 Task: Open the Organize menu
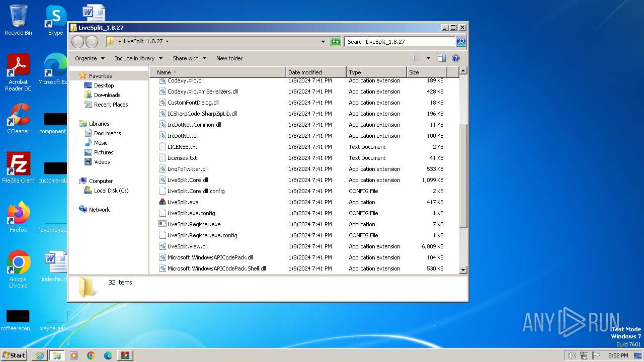90,58
